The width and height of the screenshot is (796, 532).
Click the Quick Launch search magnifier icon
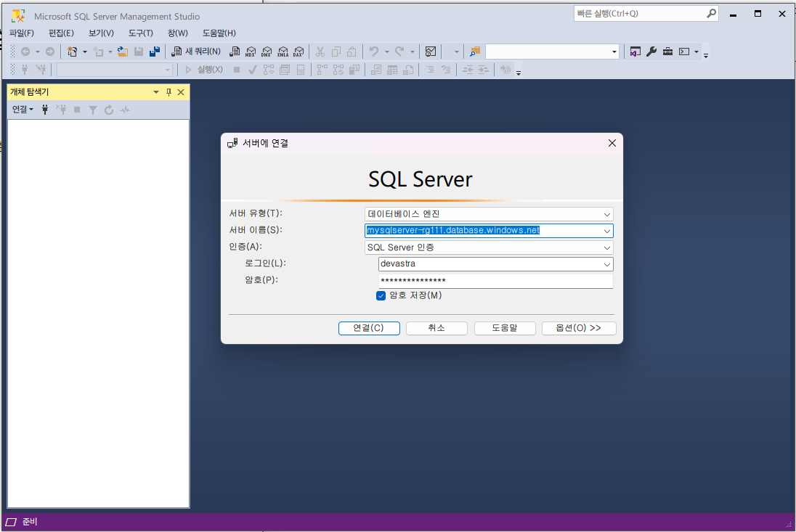tap(711, 14)
